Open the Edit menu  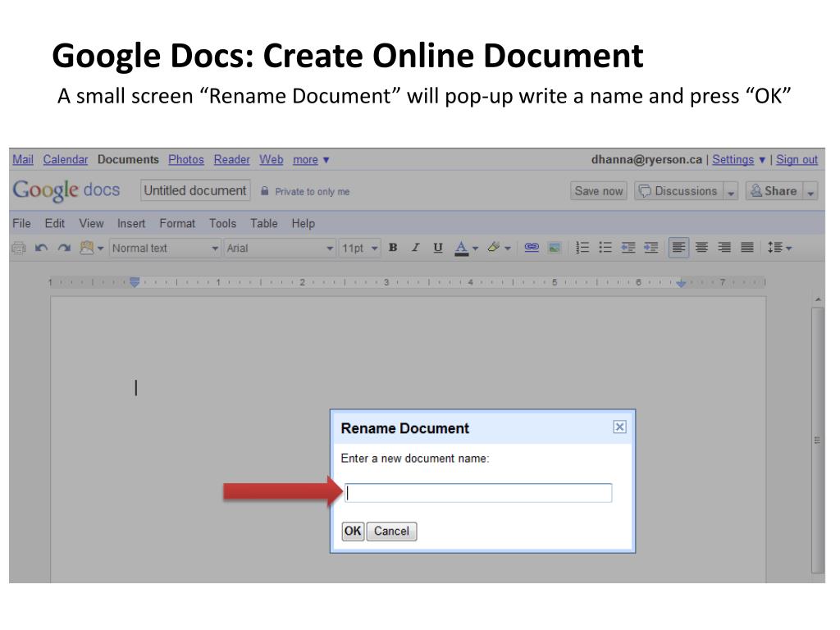[x=55, y=223]
